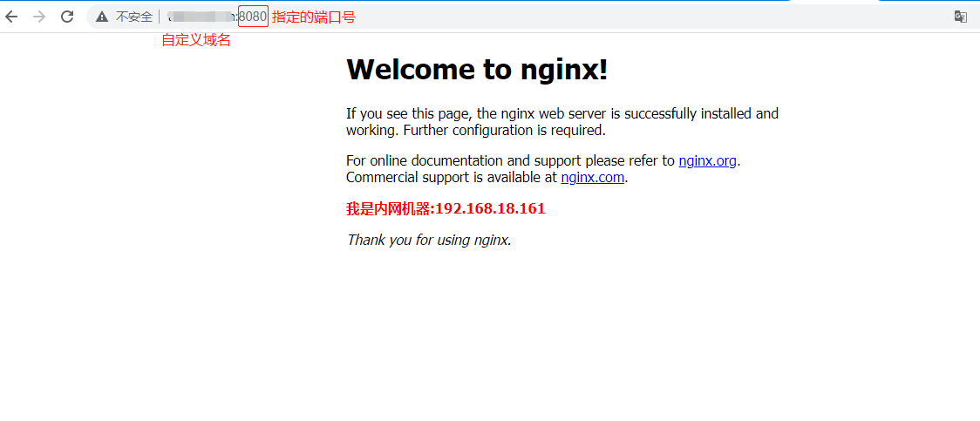Click the Thank you for using nginx. text

click(429, 240)
